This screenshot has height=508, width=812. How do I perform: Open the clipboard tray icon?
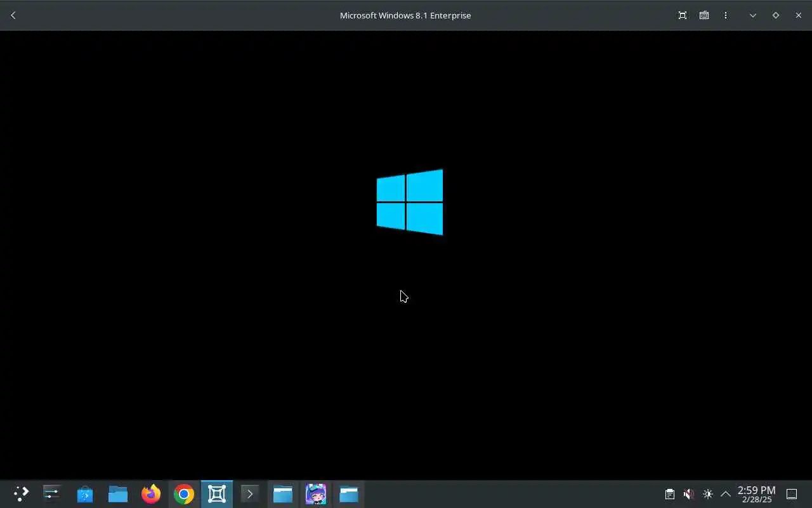tap(670, 494)
